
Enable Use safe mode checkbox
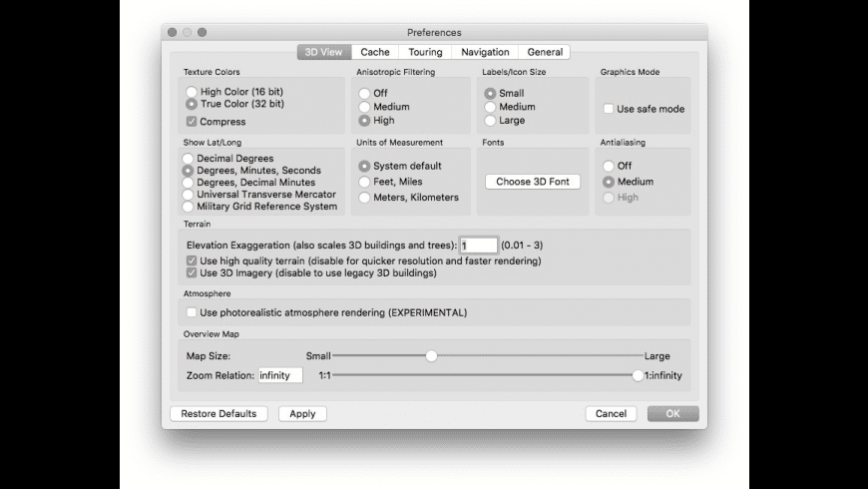[x=609, y=109]
